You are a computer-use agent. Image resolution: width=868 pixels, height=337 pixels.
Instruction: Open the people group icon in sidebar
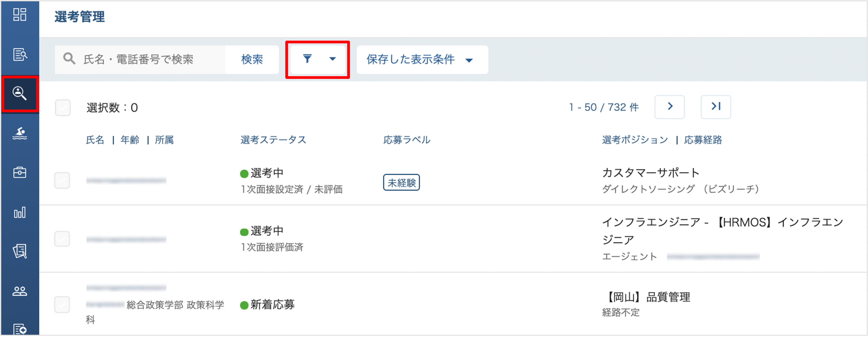(x=20, y=291)
